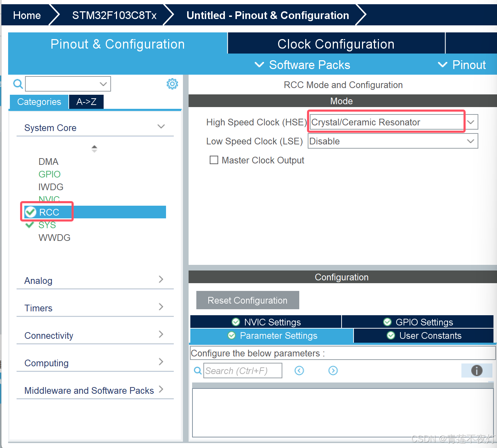Expand the Connectivity category
This screenshot has width=497, height=448.
click(161, 334)
